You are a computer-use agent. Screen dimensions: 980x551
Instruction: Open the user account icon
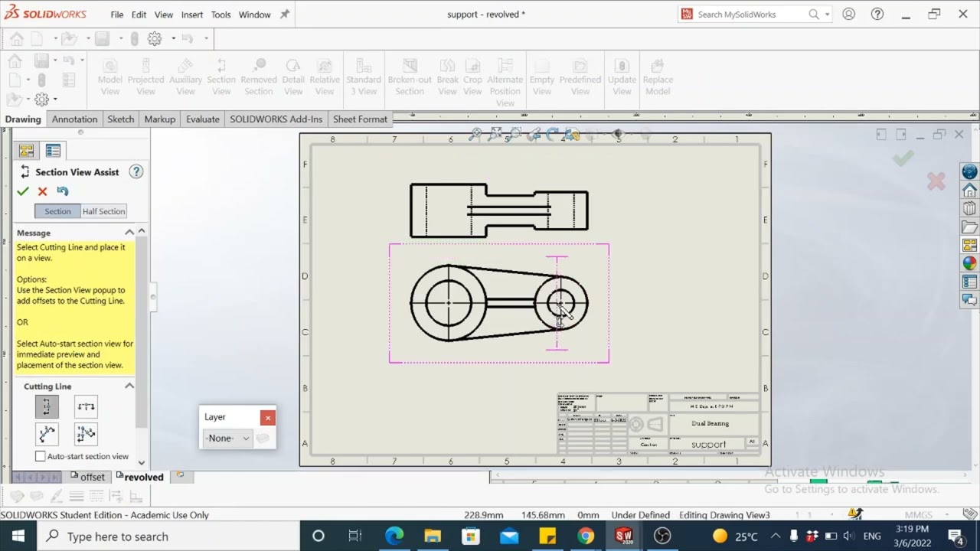pos(848,14)
